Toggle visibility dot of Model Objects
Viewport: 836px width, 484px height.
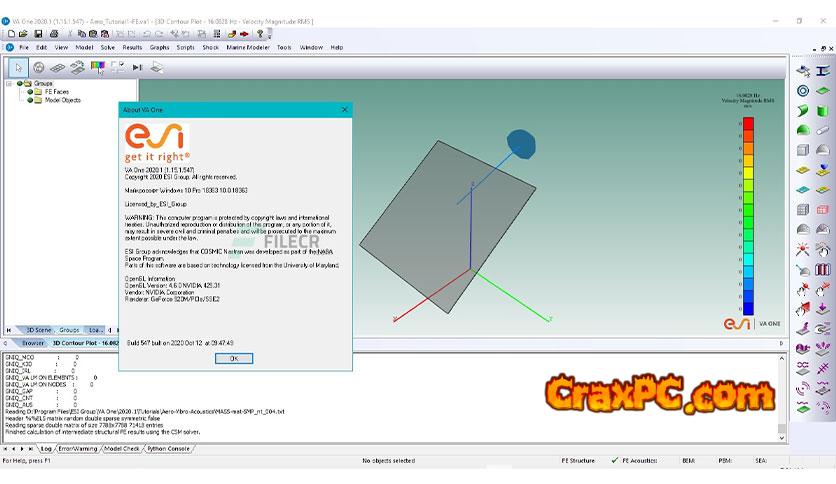30,100
